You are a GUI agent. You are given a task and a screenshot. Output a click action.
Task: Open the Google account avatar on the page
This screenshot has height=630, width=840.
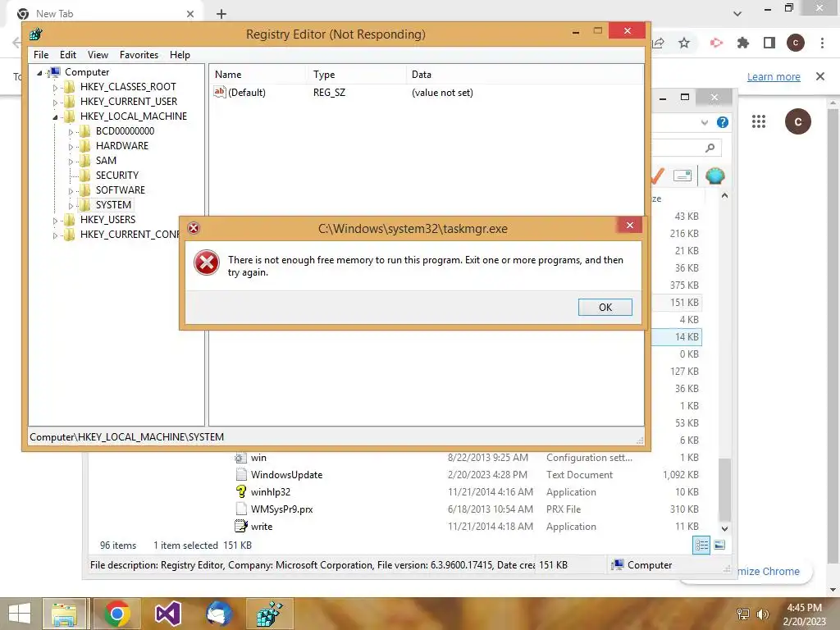coord(797,121)
